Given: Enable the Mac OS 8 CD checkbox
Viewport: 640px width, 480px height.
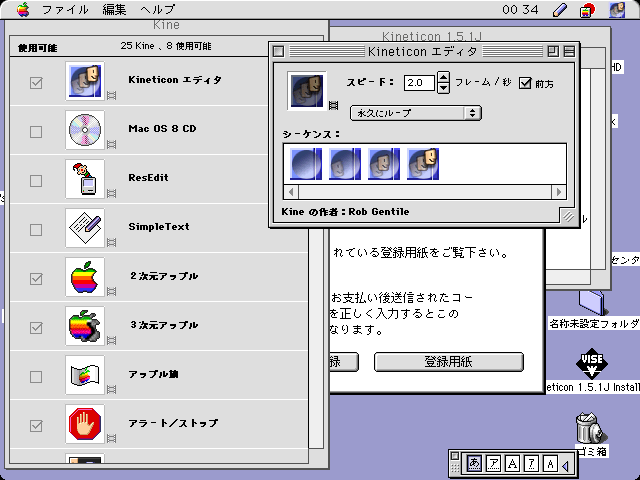Looking at the screenshot, I should [36, 132].
